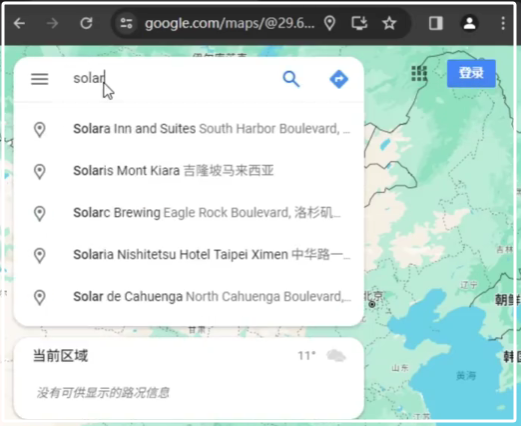Choose the Solarc Brewing suggestion
Viewport: 521px width, 426px height.
[x=189, y=213]
